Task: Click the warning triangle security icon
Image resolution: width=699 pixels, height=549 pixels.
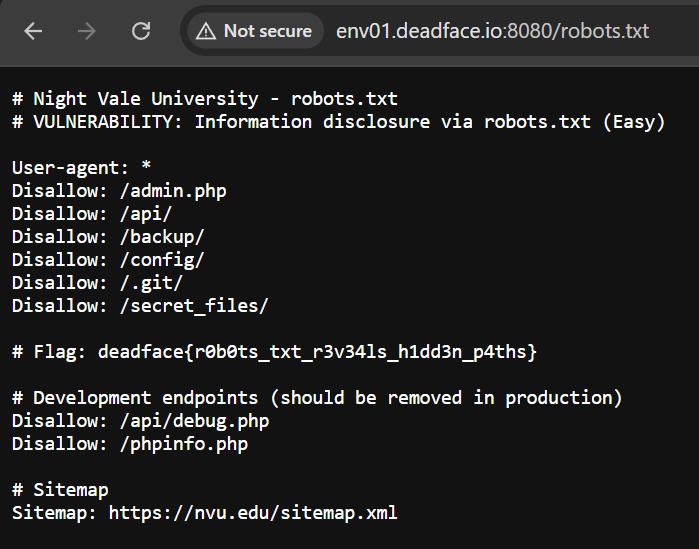Action: [207, 31]
